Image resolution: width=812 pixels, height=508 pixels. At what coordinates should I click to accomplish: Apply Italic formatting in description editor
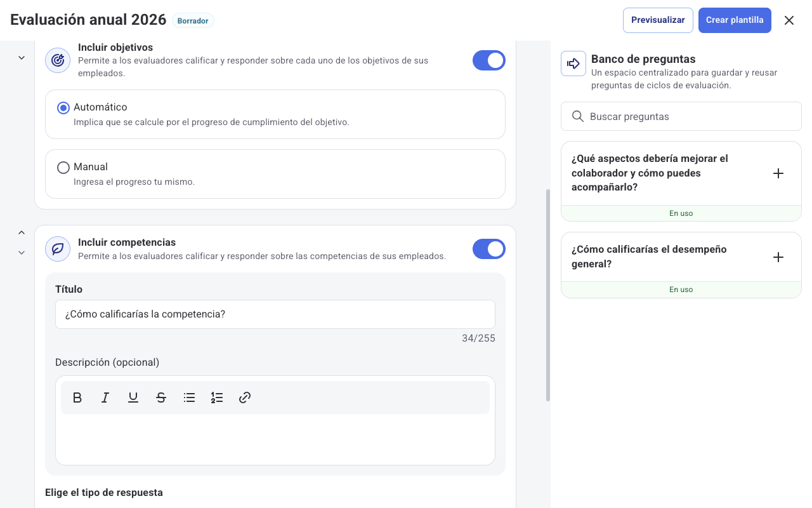tap(105, 398)
